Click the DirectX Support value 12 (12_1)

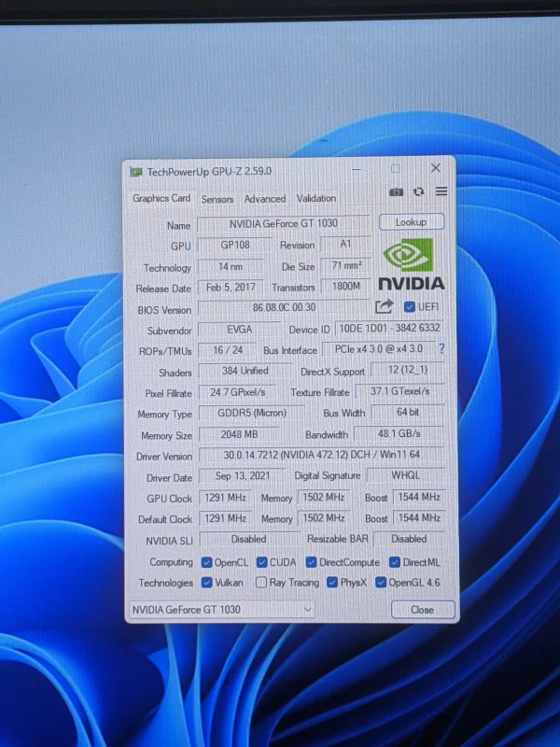pyautogui.click(x=407, y=370)
